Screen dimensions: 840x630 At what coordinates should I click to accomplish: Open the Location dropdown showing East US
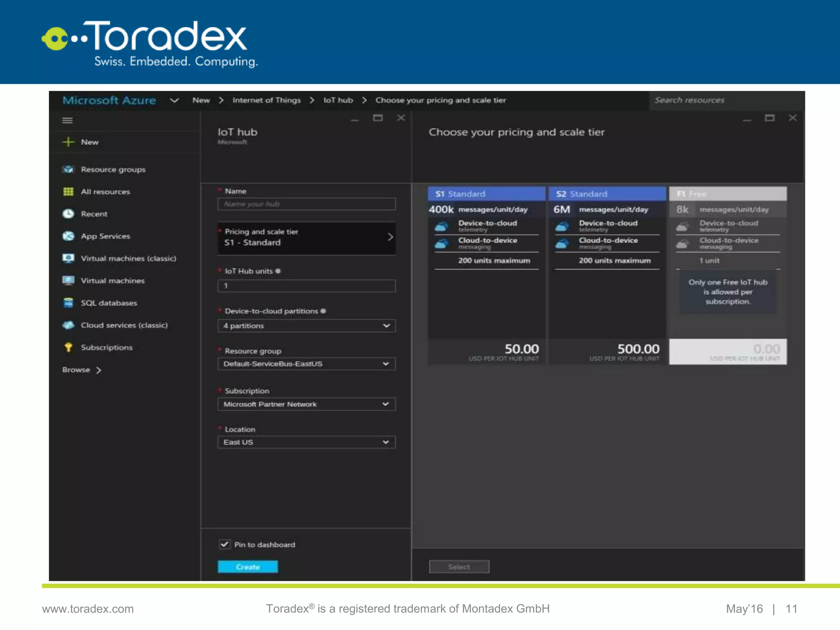(x=306, y=442)
